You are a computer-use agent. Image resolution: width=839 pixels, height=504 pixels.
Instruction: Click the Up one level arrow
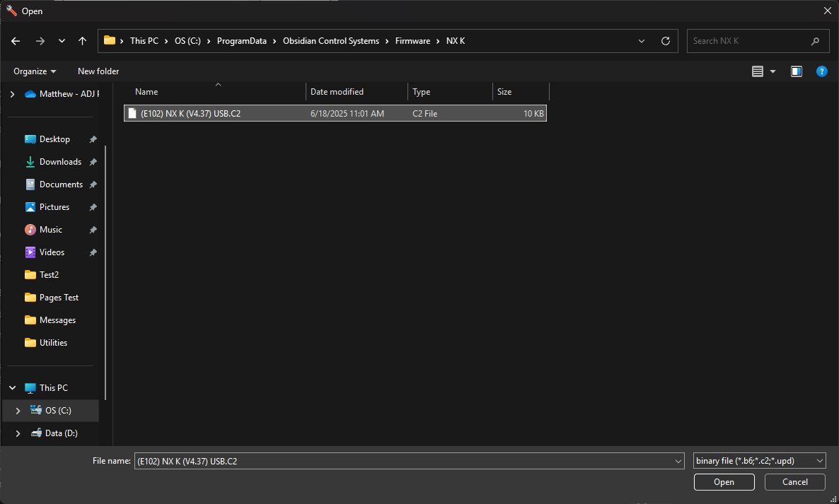82,41
